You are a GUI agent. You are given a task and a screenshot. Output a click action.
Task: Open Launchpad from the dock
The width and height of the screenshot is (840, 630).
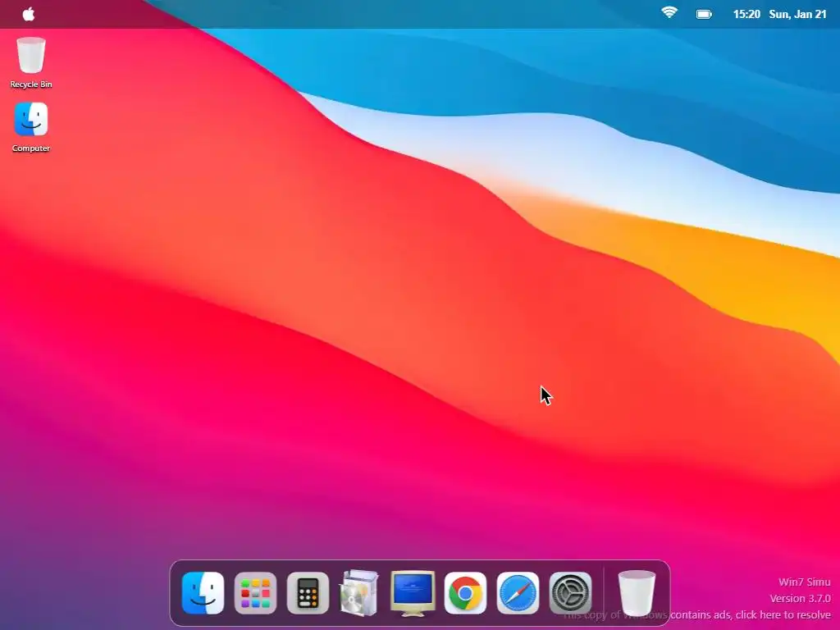pyautogui.click(x=256, y=593)
